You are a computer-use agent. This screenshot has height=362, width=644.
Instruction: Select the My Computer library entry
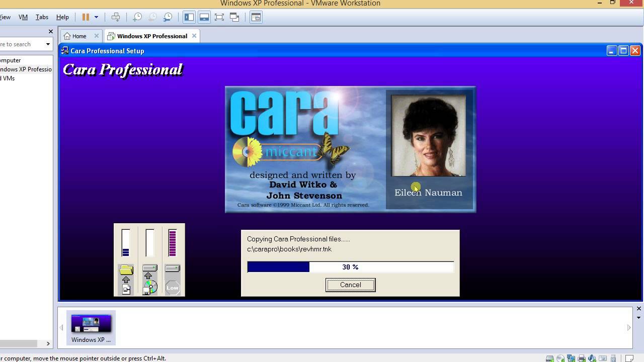pos(11,60)
